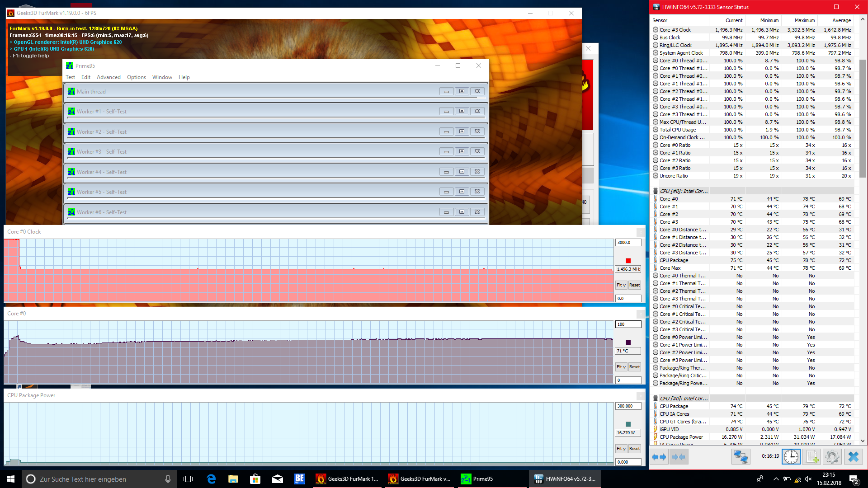This screenshot has height=488, width=868.
Task: Click the 300.000 maximum field of power graph
Action: 628,406
